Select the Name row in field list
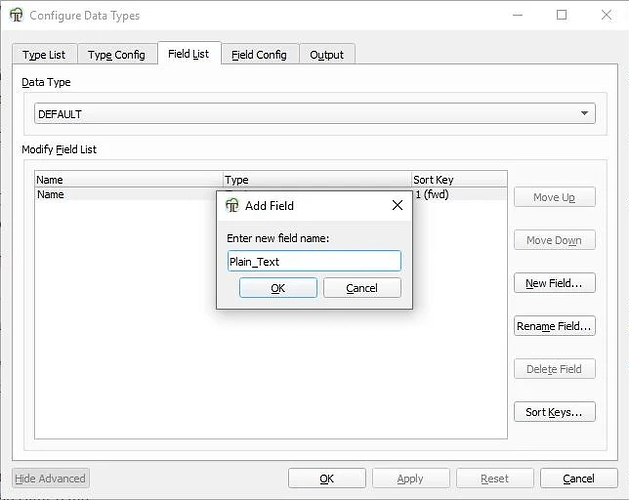The width and height of the screenshot is (629, 500). click(120, 195)
